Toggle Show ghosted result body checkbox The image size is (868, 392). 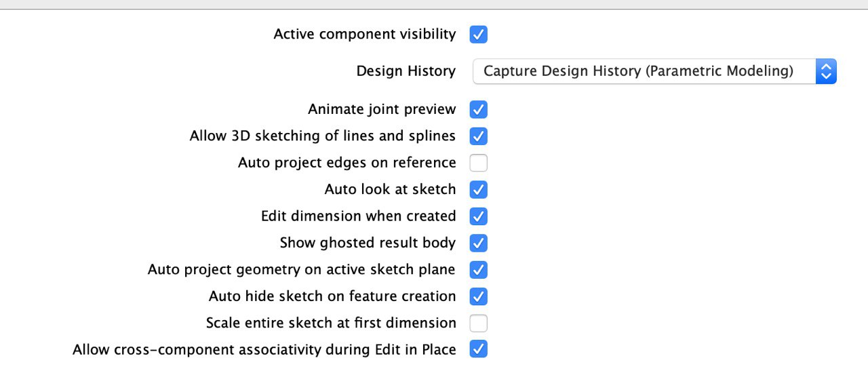click(478, 243)
